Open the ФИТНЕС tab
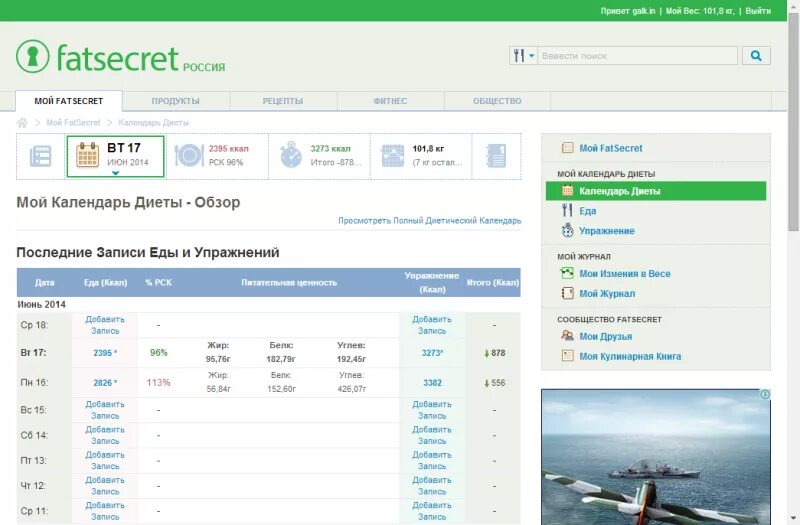The height and width of the screenshot is (525, 800). [390, 101]
